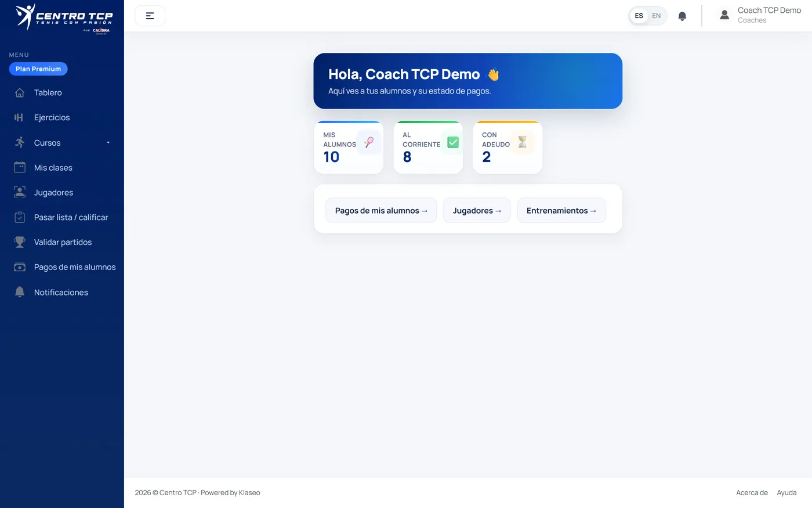Image resolution: width=812 pixels, height=508 pixels.
Task: Open the notifications bell in top bar
Action: (682, 16)
